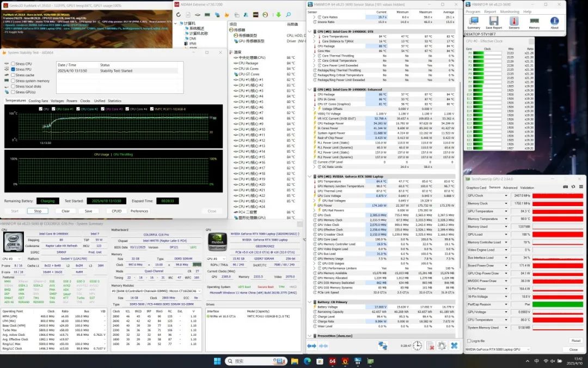This screenshot has height=368, width=588.
Task: Open Microsoft Edge from the taskbar
Action: [307, 361]
